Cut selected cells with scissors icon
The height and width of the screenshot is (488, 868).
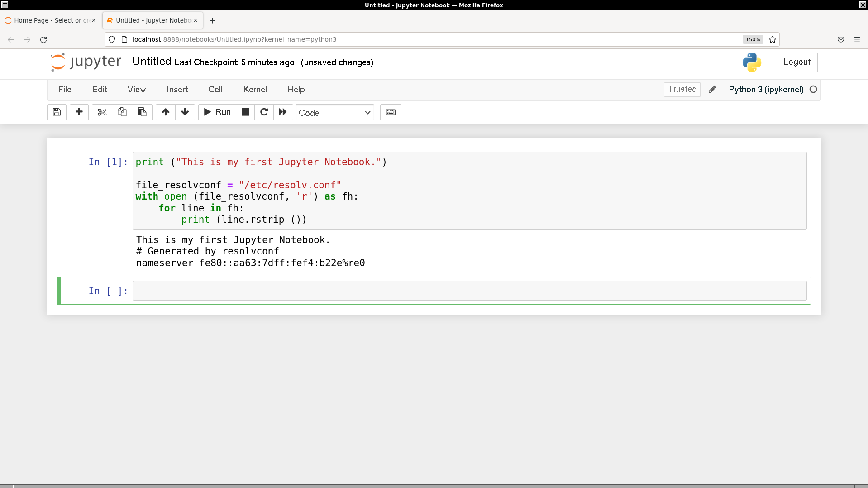pyautogui.click(x=102, y=112)
